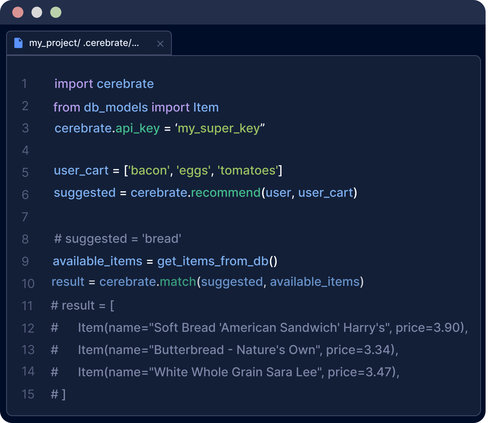Click line number 1 in the gutter

25,84
